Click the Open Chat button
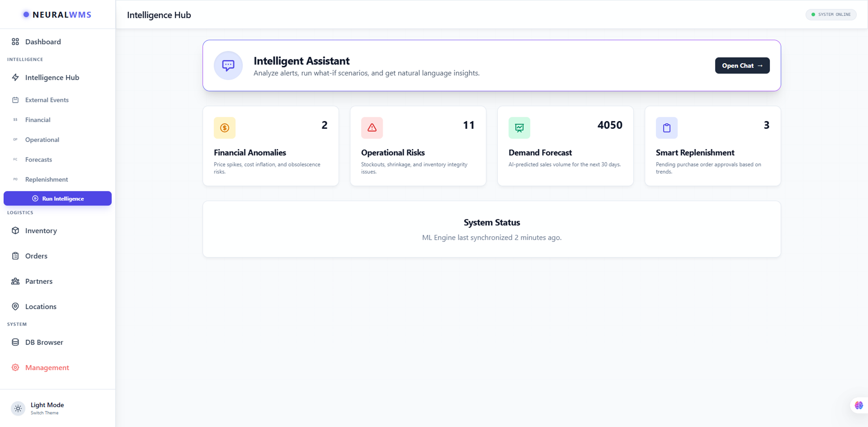Viewport: 868px width, 427px height. pos(742,65)
